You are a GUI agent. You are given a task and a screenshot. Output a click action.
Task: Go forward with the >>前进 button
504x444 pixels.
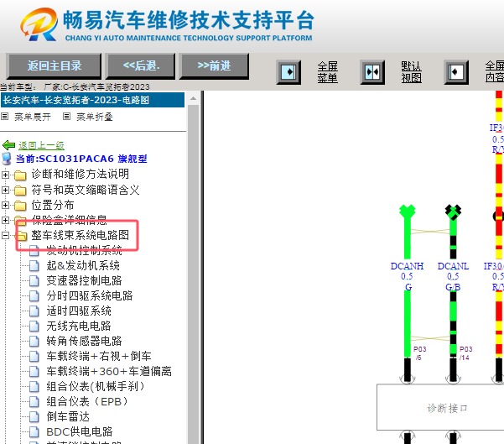[215, 66]
